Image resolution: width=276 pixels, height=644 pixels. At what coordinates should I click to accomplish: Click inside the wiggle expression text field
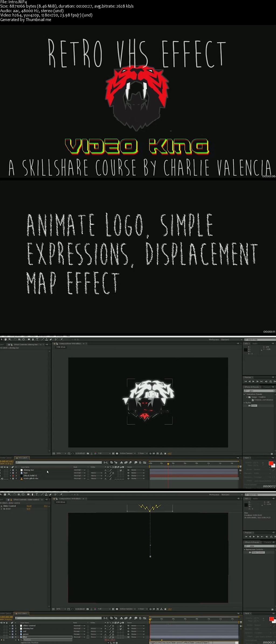point(193,642)
